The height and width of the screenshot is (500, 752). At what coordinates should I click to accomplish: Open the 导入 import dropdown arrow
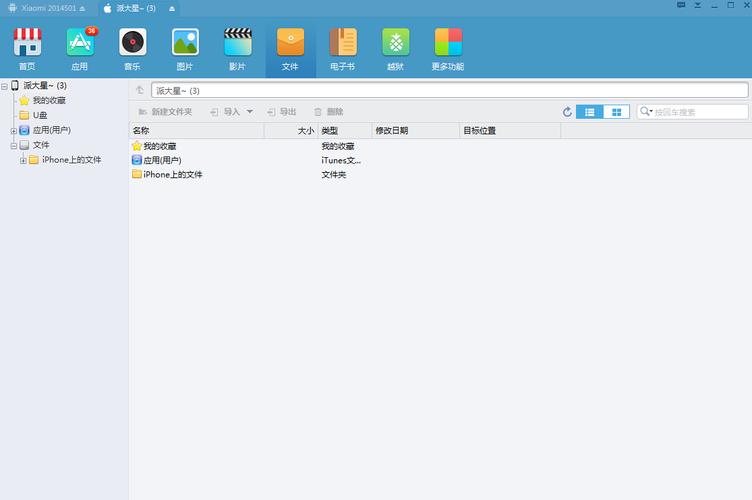click(x=250, y=112)
